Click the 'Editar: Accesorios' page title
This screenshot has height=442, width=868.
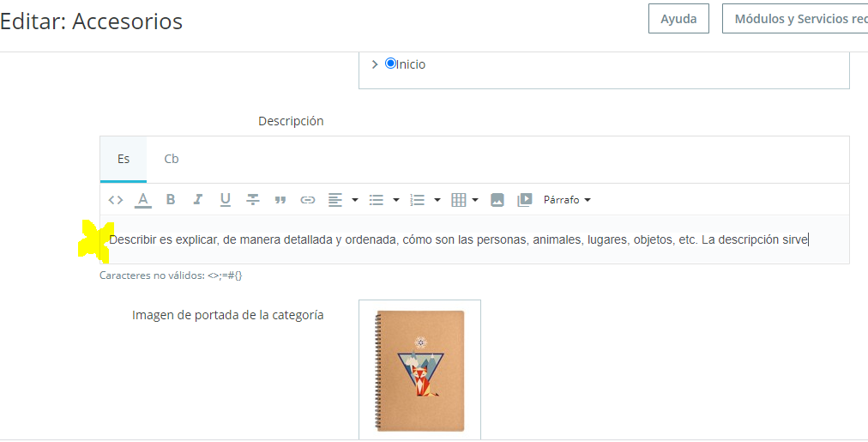click(91, 21)
